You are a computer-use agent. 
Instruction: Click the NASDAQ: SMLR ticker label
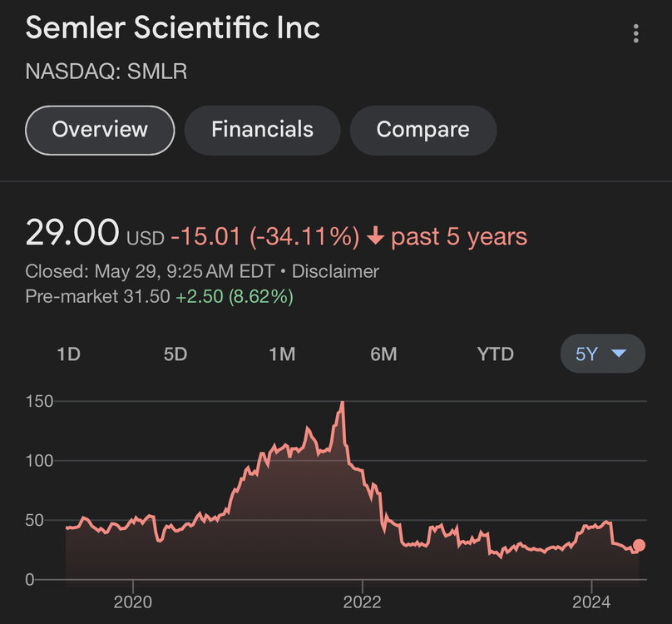pyautogui.click(x=106, y=72)
